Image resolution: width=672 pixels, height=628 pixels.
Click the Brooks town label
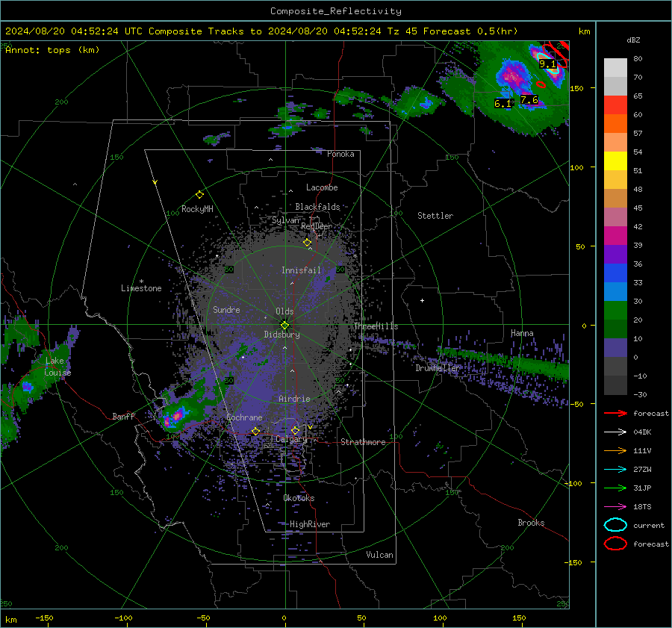tap(531, 523)
